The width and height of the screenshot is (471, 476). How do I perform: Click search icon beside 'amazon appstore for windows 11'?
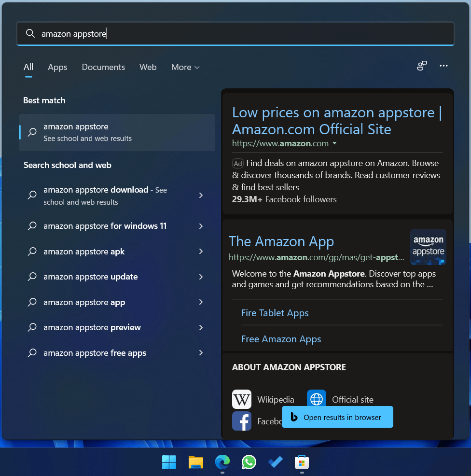tap(32, 226)
